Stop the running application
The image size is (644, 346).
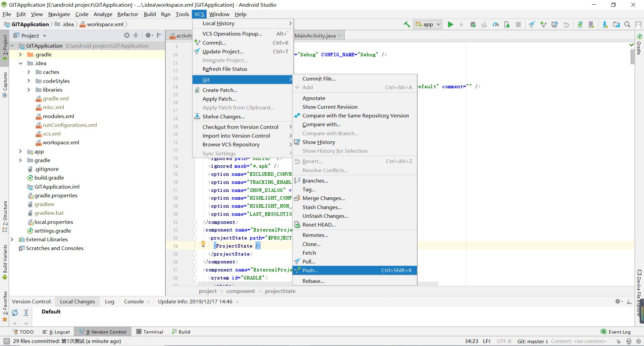coord(519,24)
